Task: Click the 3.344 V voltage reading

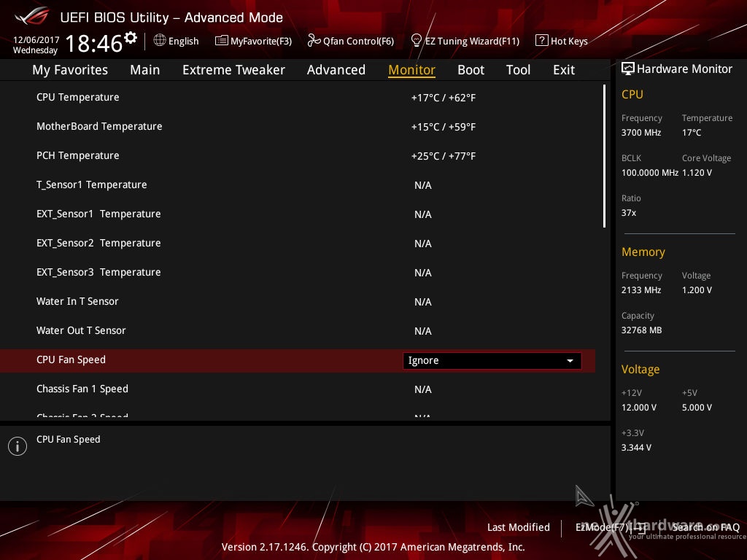Action: tap(636, 447)
